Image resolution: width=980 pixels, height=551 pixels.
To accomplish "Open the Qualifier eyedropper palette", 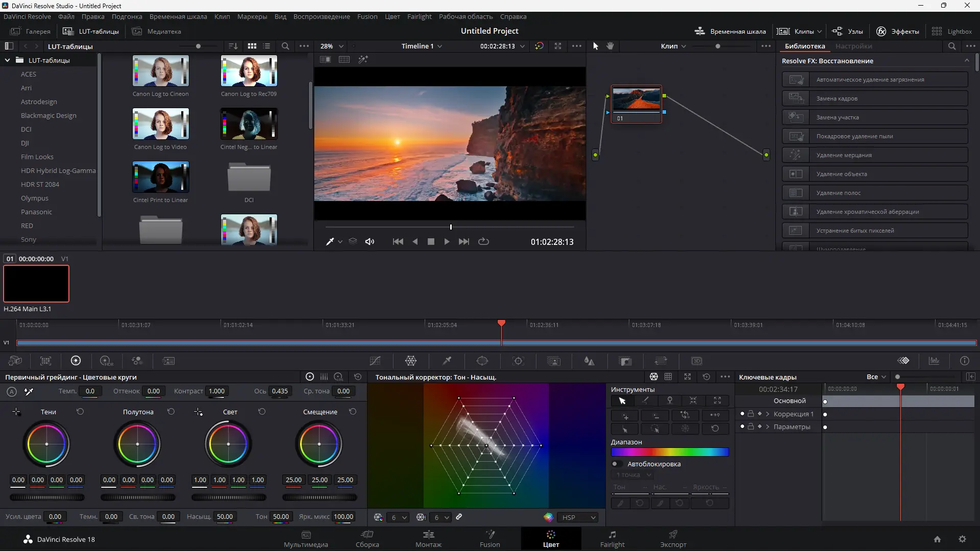I will [447, 361].
